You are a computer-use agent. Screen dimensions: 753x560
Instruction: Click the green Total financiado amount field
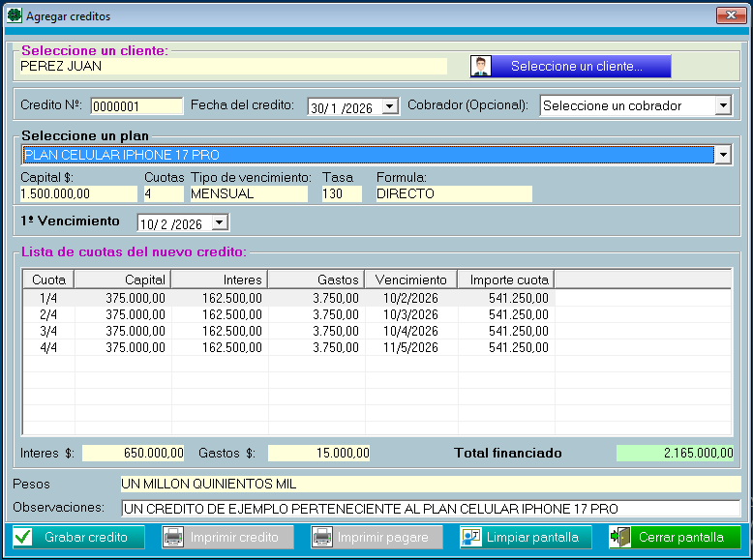[x=676, y=453]
